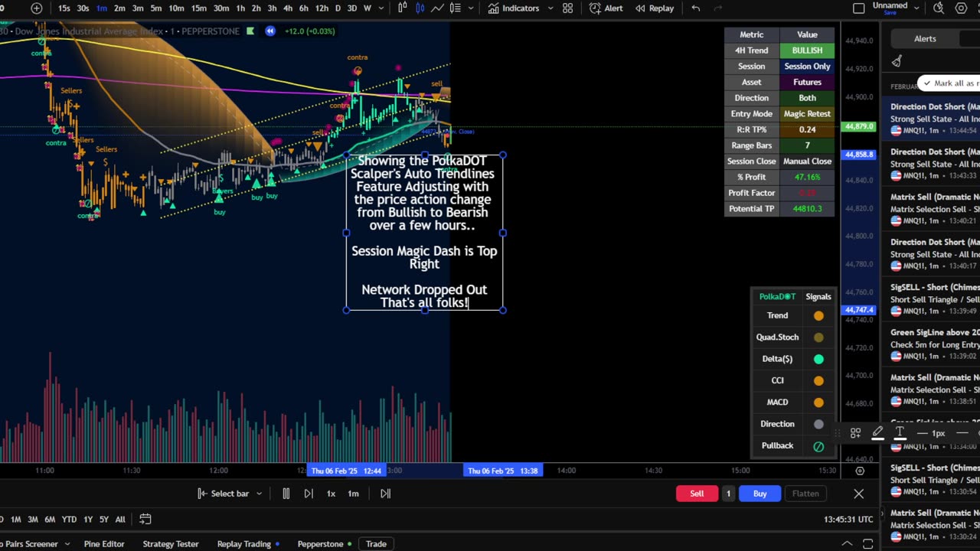
Task: Choose the 4h timeframe
Action: 288,8
